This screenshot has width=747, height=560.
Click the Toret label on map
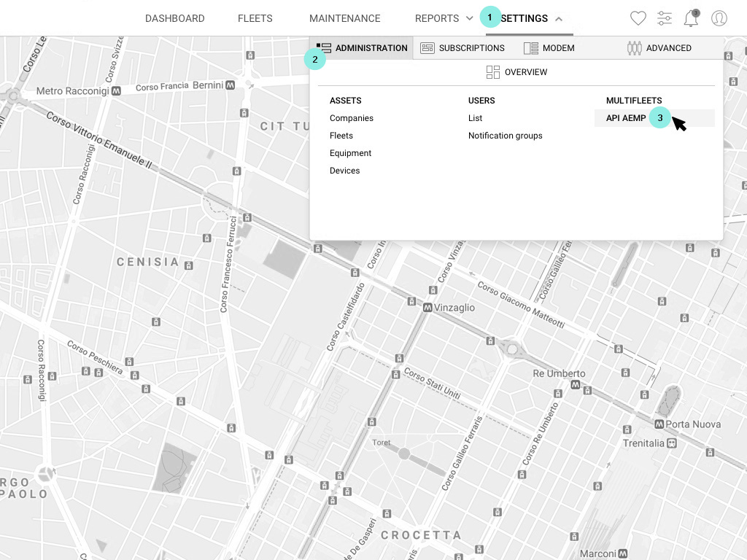point(381,443)
